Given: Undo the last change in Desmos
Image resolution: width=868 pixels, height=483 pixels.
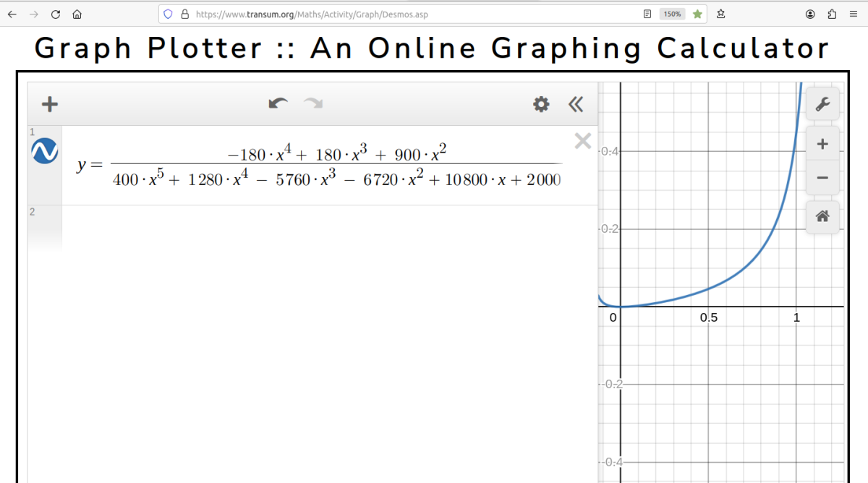Looking at the screenshot, I should coord(278,104).
